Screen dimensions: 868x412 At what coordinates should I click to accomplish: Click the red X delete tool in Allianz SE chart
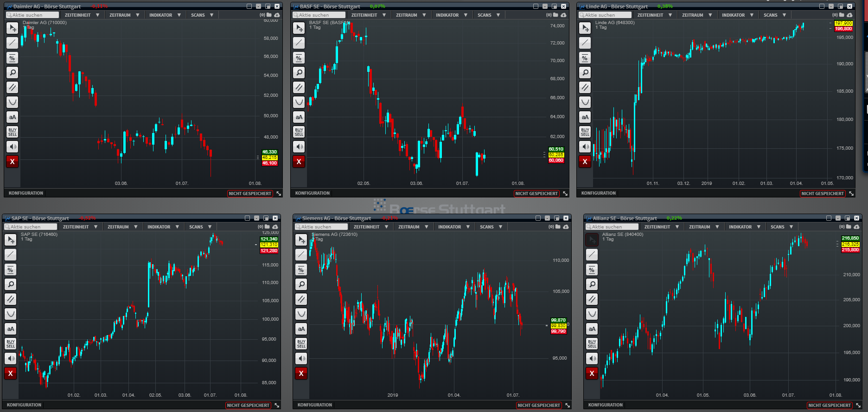pyautogui.click(x=592, y=373)
